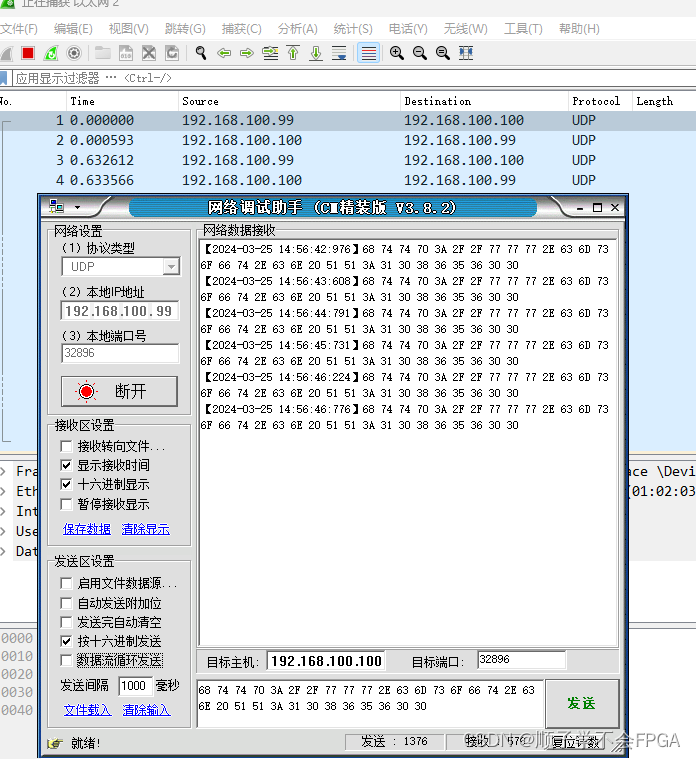Screen dimensions: 696x759
Task: Select packet row with time 0.633566
Action: coord(348,180)
